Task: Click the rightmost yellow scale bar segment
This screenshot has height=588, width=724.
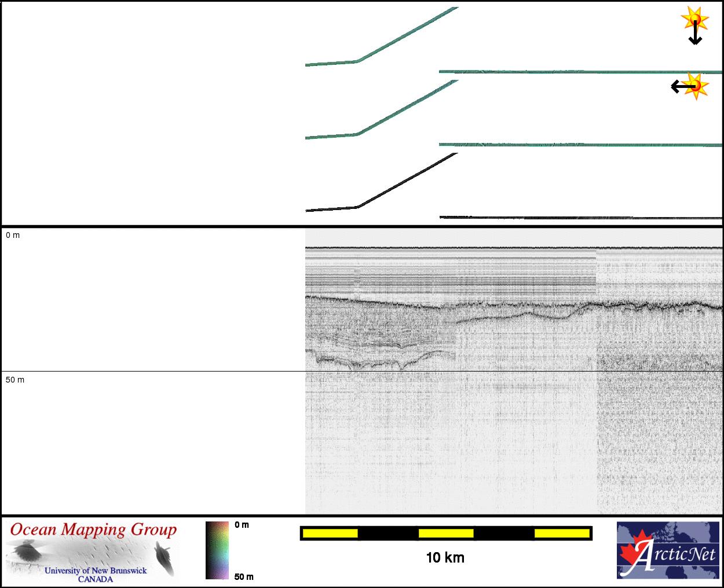Action: tap(562, 533)
